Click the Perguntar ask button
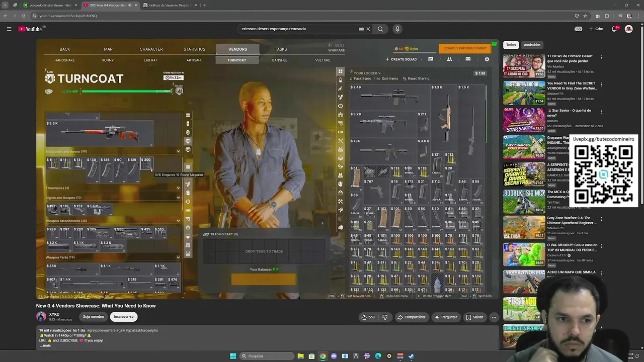644x362 pixels. pyautogui.click(x=446, y=317)
